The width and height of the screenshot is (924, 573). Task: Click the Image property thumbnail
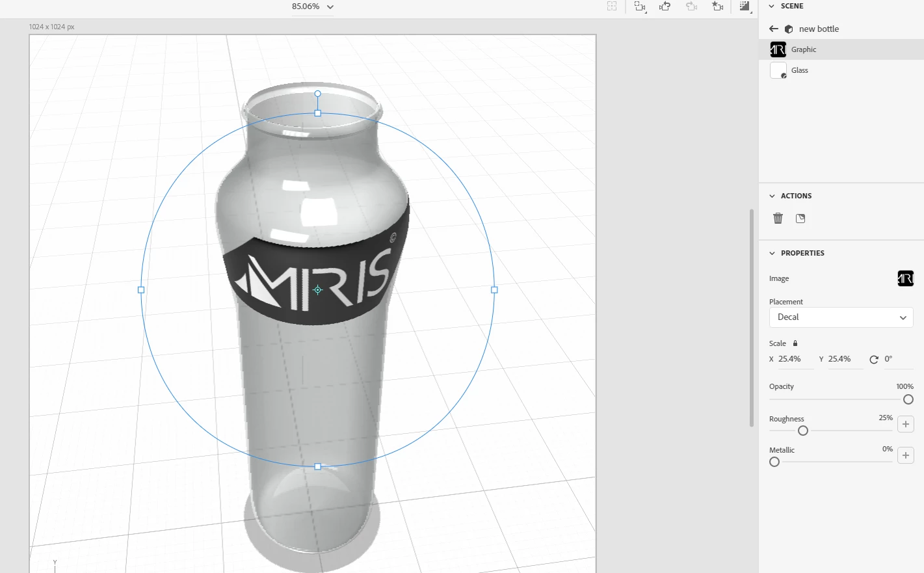[x=906, y=278]
